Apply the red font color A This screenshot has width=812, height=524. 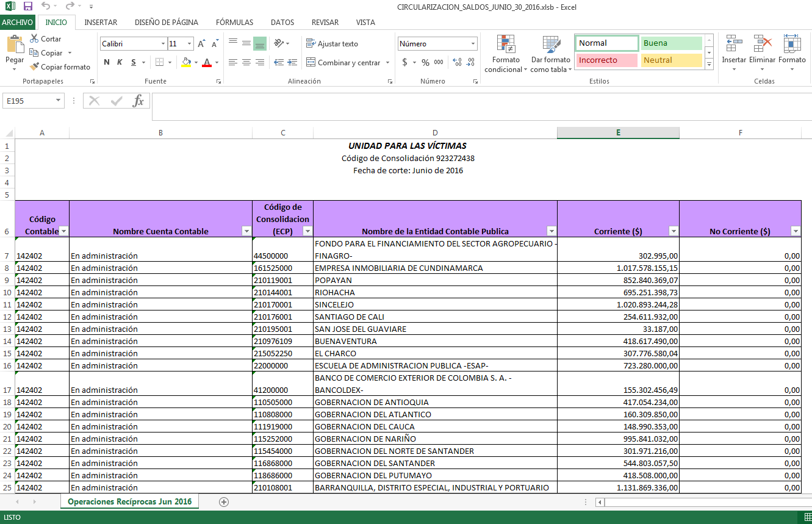tap(207, 62)
